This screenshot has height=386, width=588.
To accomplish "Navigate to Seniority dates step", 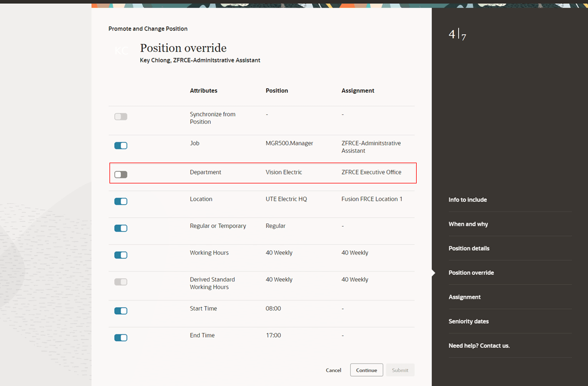I will coord(469,321).
